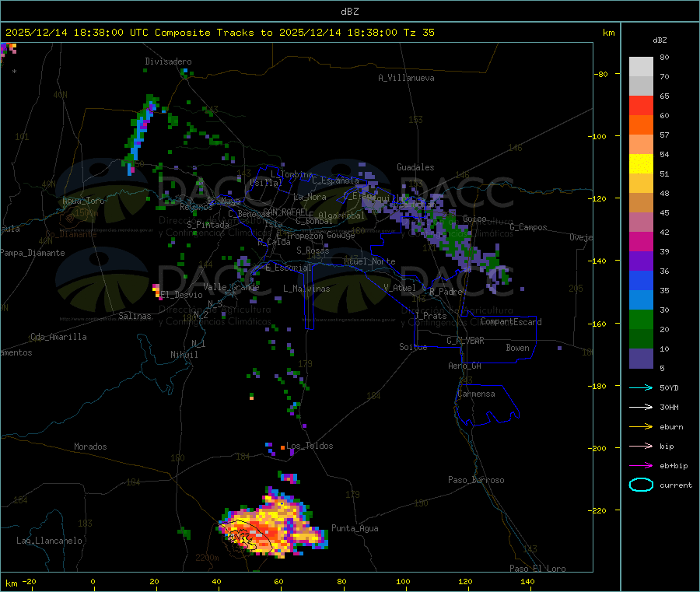Click the Los_Toldos place label
The width and height of the screenshot is (700, 592).
click(310, 446)
